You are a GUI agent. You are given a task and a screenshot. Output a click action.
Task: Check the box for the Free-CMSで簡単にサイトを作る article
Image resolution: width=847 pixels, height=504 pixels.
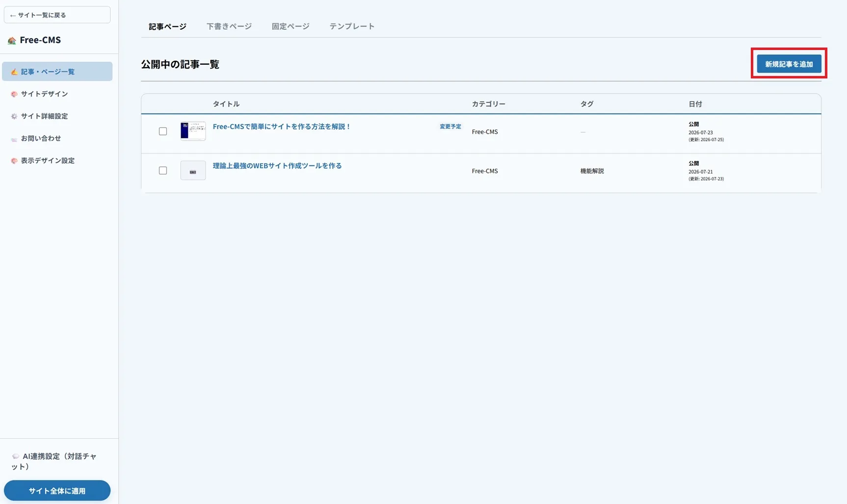(x=163, y=131)
